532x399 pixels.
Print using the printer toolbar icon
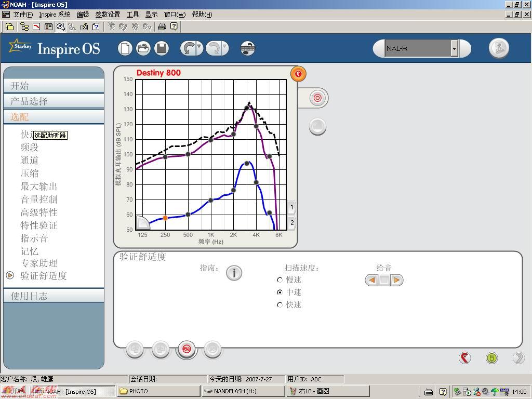tap(162, 26)
